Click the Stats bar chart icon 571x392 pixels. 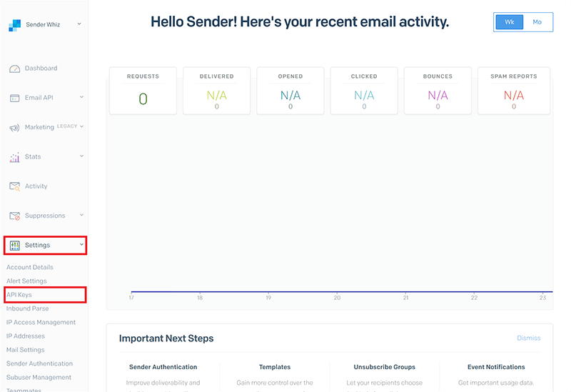[14, 157]
